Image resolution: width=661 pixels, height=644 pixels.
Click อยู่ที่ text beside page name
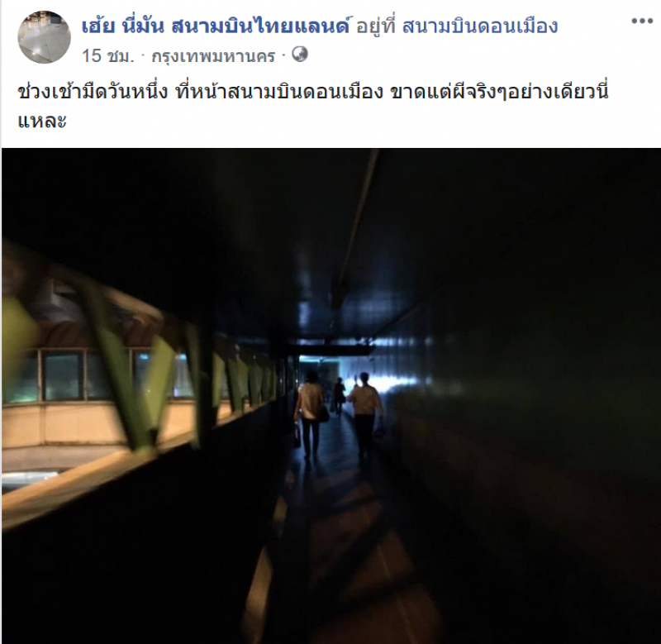click(376, 27)
